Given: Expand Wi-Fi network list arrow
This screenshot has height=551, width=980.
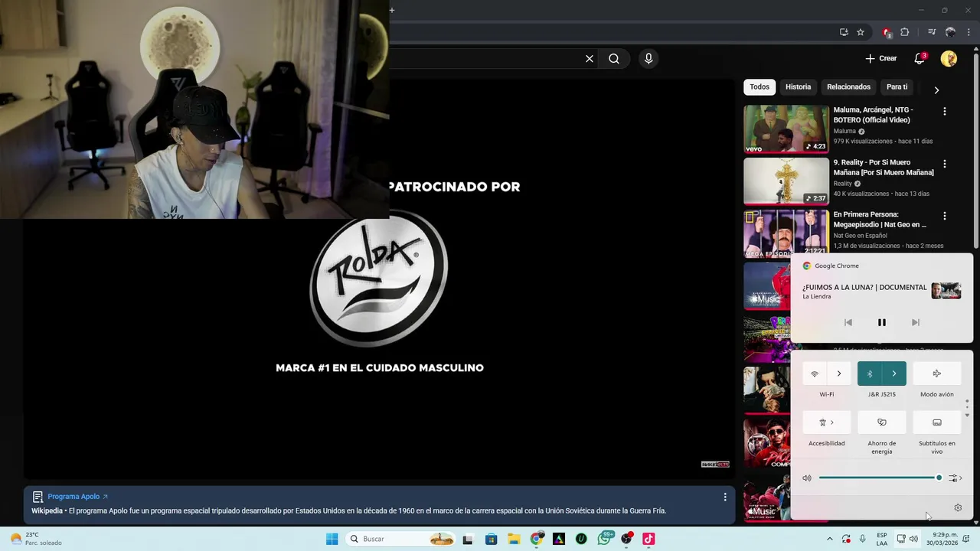Looking at the screenshot, I should click(x=839, y=373).
